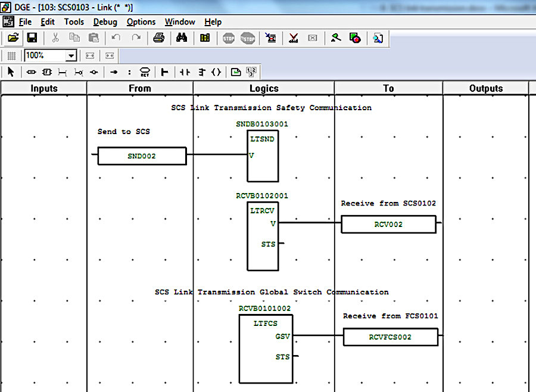
Task: Save the drawing with the floppy disk icon
Action: point(32,38)
